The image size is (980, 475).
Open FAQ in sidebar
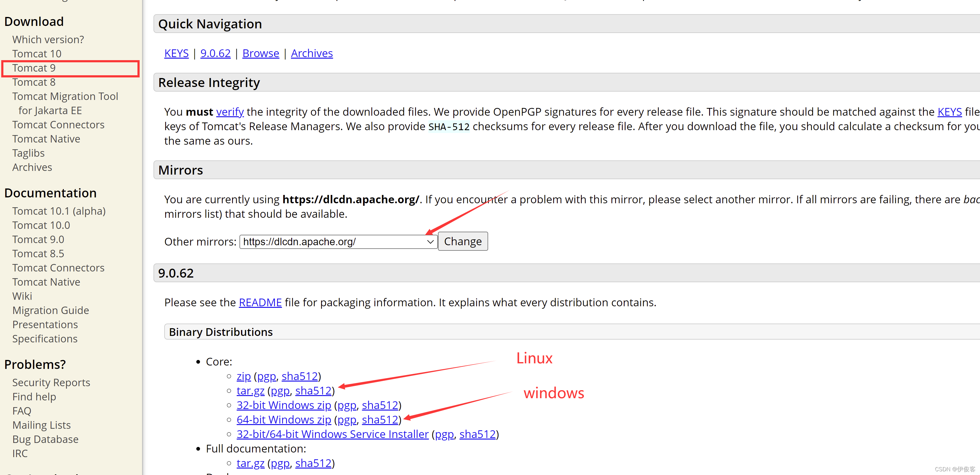[22, 411]
